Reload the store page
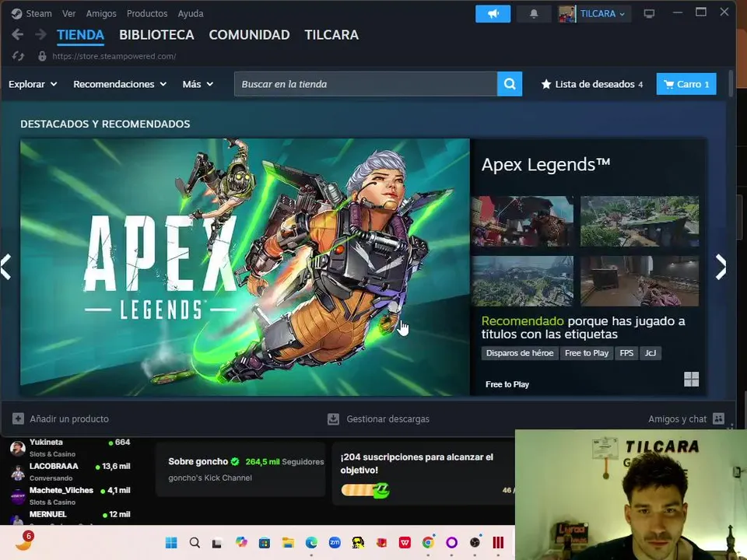 pos(18,56)
